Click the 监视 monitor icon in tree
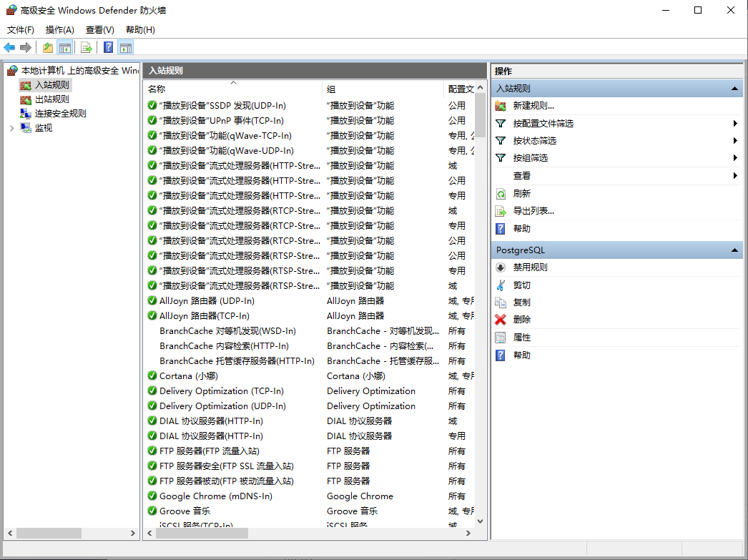 [26, 128]
